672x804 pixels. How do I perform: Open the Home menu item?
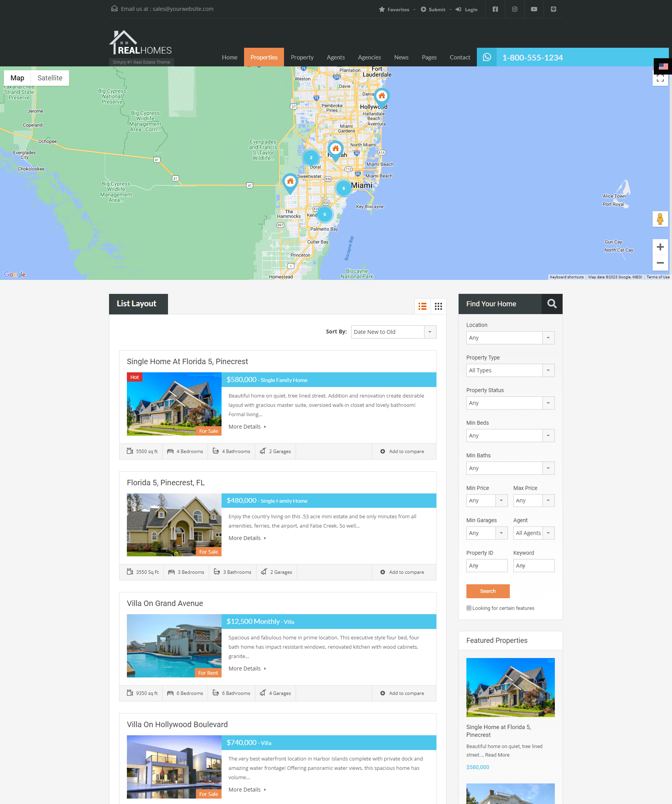point(230,57)
